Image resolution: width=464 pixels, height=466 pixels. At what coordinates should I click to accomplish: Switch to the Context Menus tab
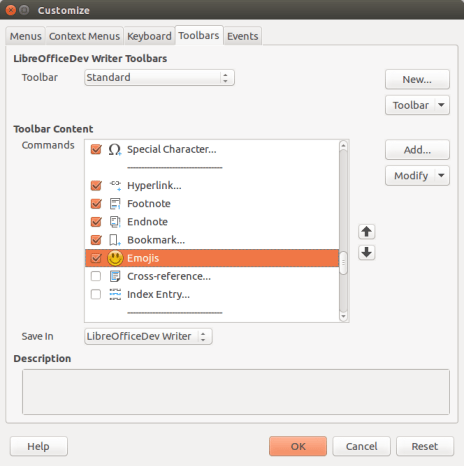(84, 36)
